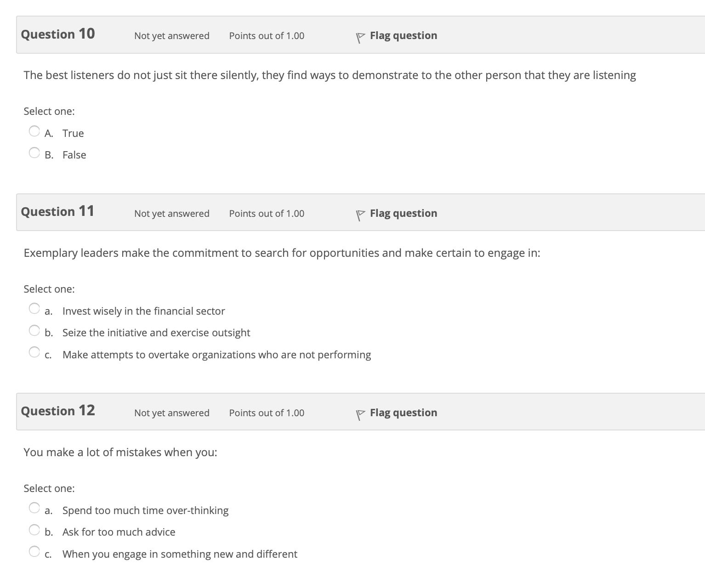This screenshot has width=705, height=588.
Task: Choose 'Make attempts to overtake organizations' option
Action: click(x=34, y=352)
